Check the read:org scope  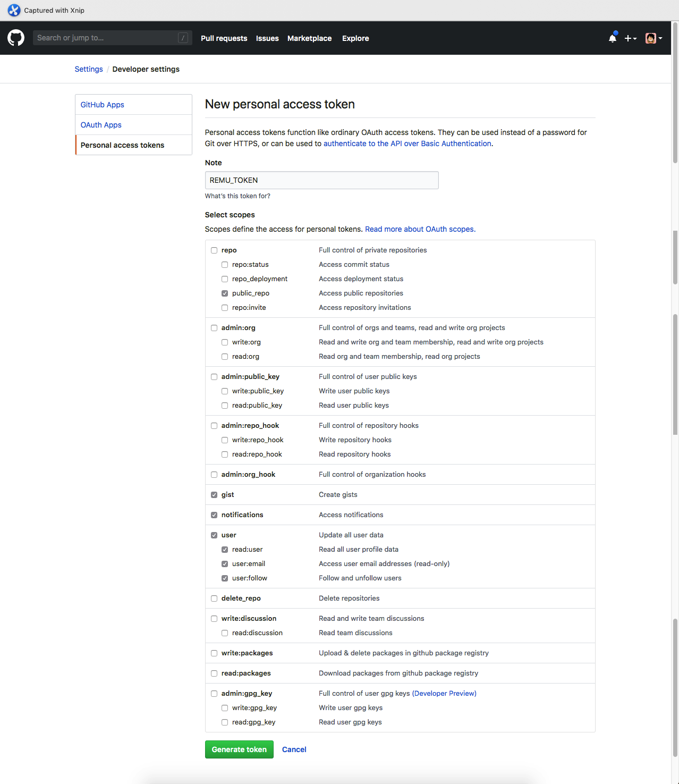click(x=225, y=357)
